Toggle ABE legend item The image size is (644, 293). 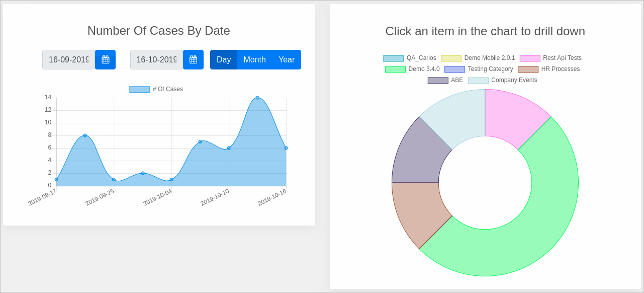pyautogui.click(x=445, y=80)
